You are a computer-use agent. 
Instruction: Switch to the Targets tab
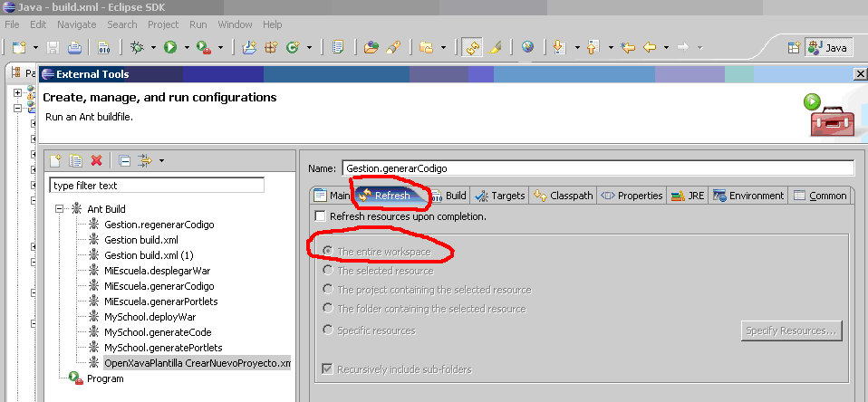point(500,196)
